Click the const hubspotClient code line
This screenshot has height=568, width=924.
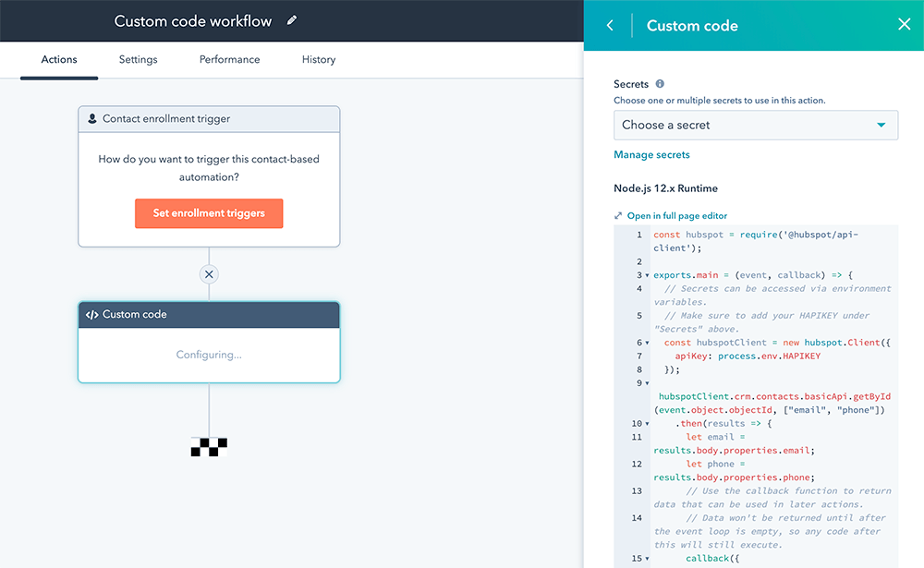[777, 343]
